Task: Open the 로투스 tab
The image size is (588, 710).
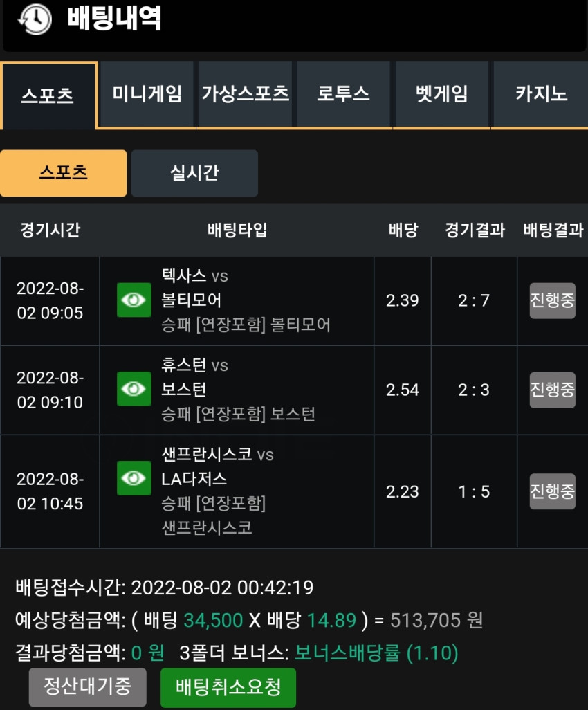Action: pos(344,94)
